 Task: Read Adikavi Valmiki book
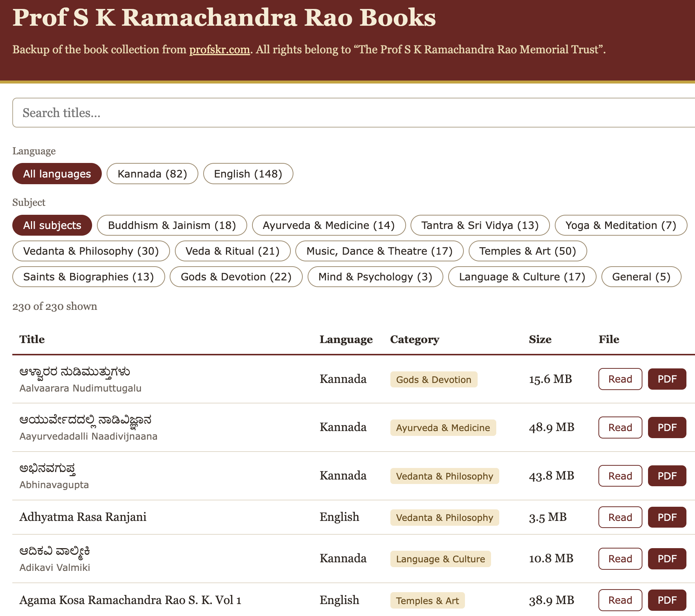[x=620, y=559]
